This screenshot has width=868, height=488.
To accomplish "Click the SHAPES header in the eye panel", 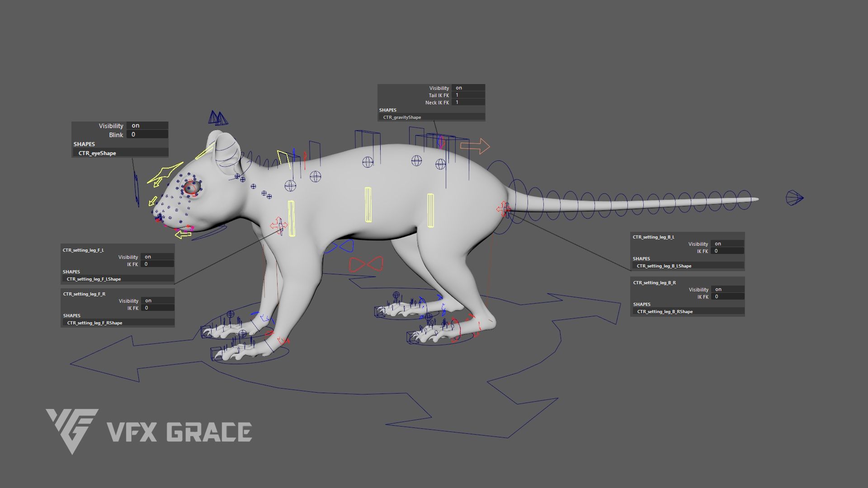I will click(84, 144).
